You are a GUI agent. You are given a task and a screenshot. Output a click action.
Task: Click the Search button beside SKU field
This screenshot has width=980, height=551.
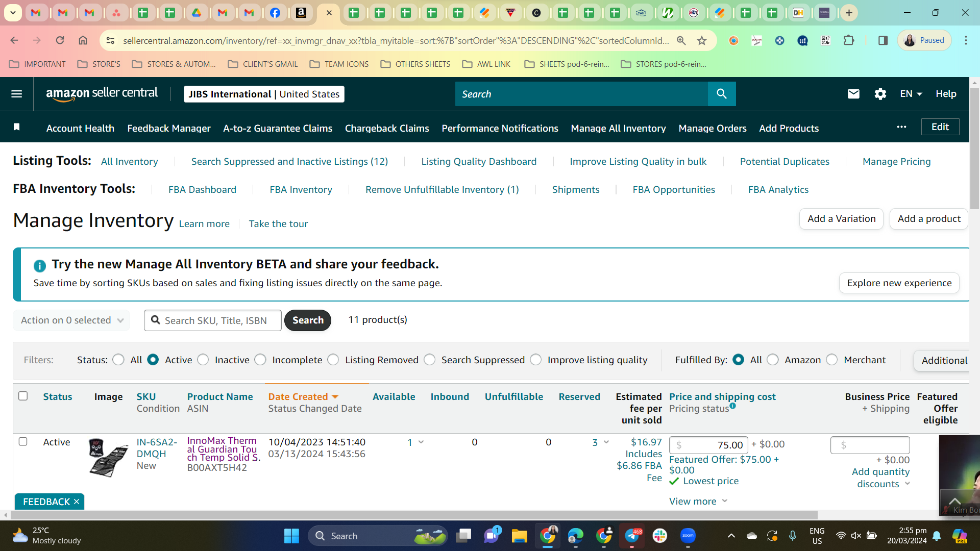tap(308, 320)
